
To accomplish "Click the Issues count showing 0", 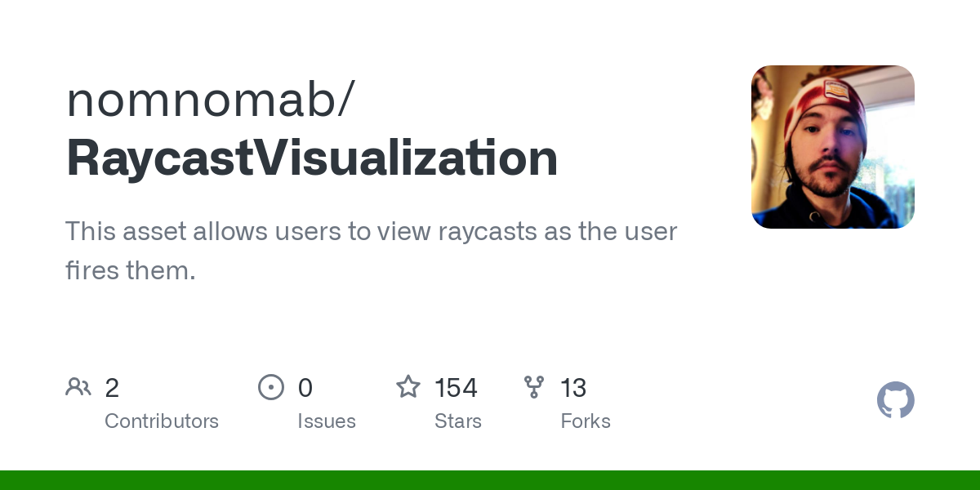I will (305, 388).
